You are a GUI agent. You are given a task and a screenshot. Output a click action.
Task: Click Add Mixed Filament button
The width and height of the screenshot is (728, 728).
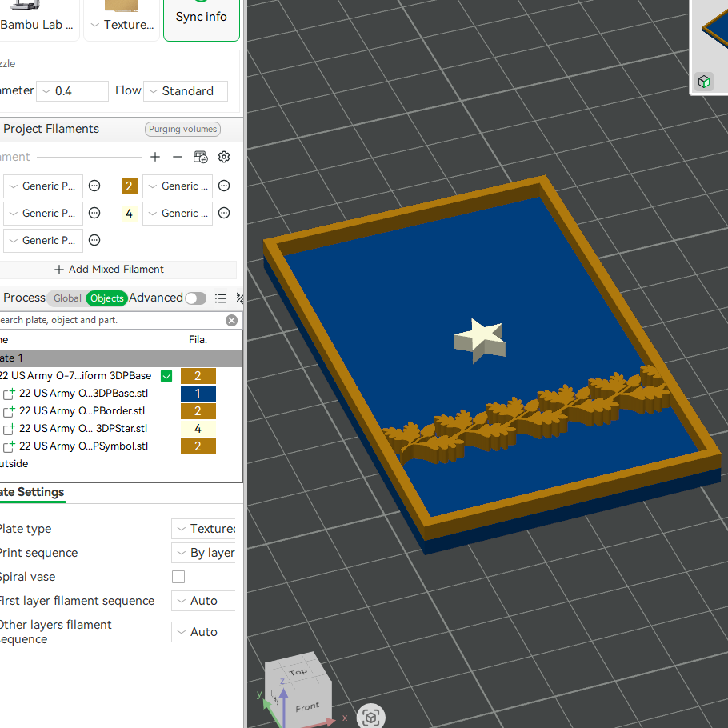(110, 270)
